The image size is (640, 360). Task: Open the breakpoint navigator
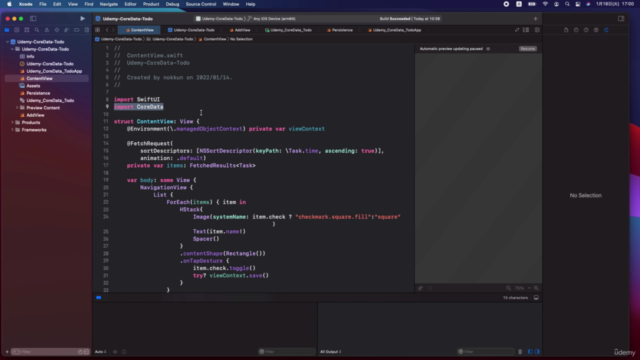(x=76, y=30)
